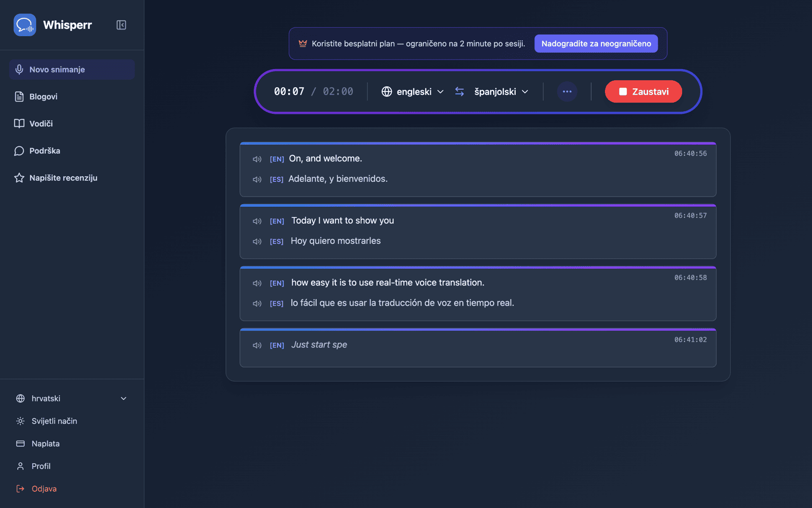Image resolution: width=812 pixels, height=508 pixels.
Task: Click the crown icon in plan banner
Action: point(303,44)
